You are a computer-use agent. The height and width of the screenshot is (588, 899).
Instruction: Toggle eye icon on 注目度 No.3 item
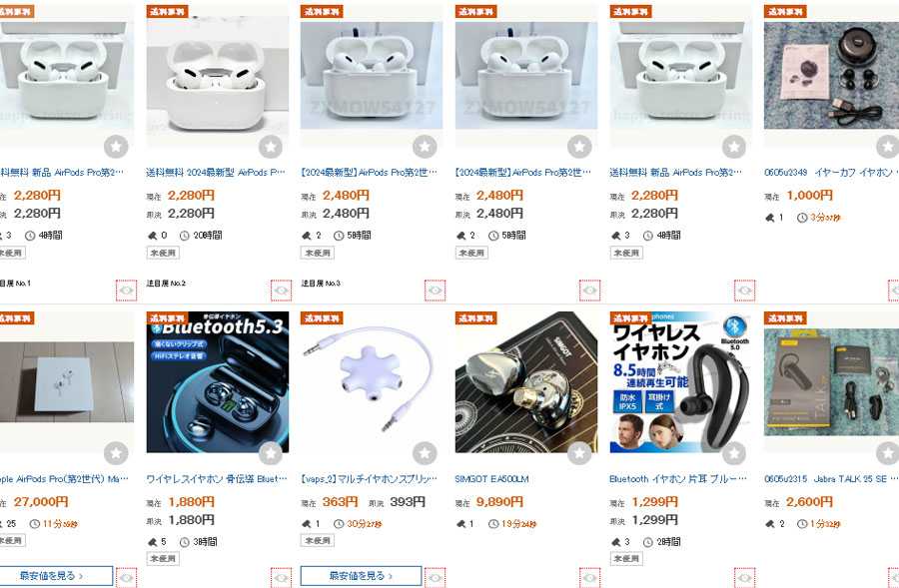point(436,291)
